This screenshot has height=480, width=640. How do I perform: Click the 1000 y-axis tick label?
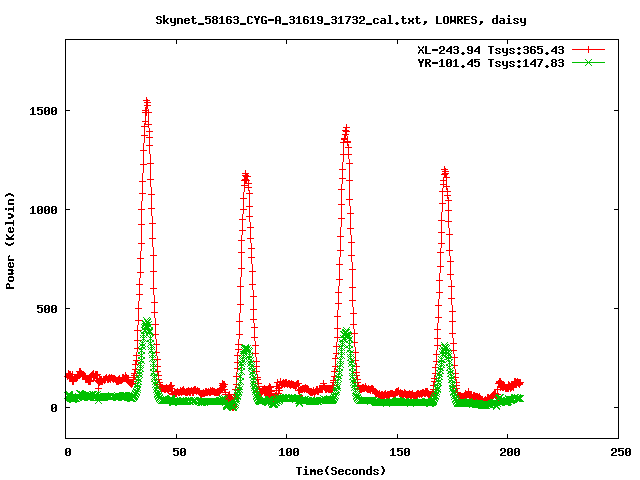coord(43,210)
